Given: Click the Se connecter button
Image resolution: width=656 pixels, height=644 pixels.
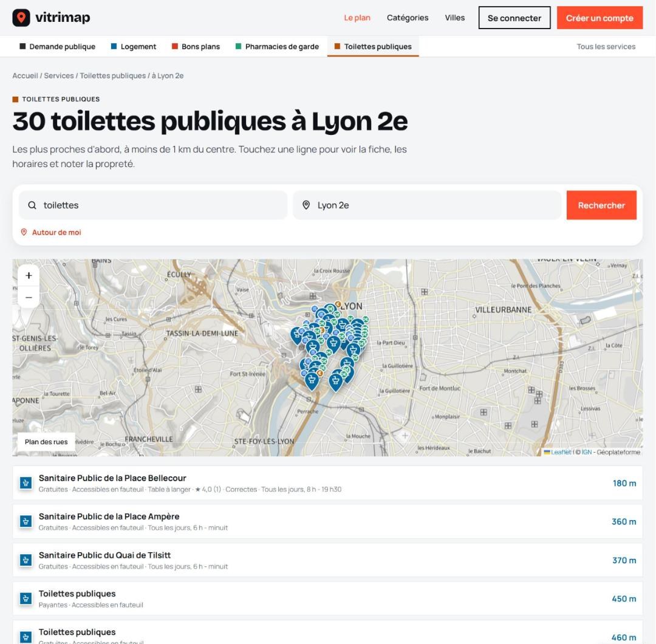Looking at the screenshot, I should [514, 18].
